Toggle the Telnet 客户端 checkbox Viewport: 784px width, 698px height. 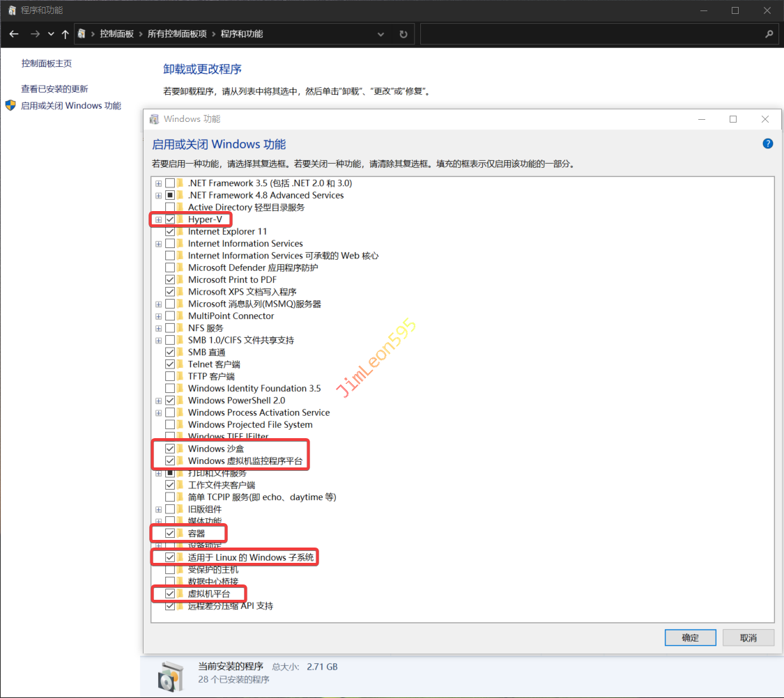pos(170,364)
